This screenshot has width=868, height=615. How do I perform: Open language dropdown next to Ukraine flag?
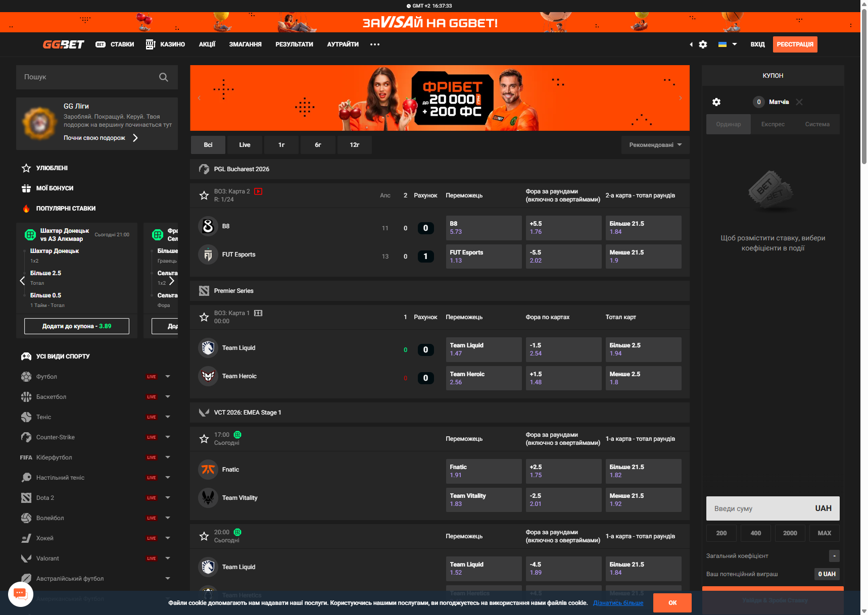735,44
